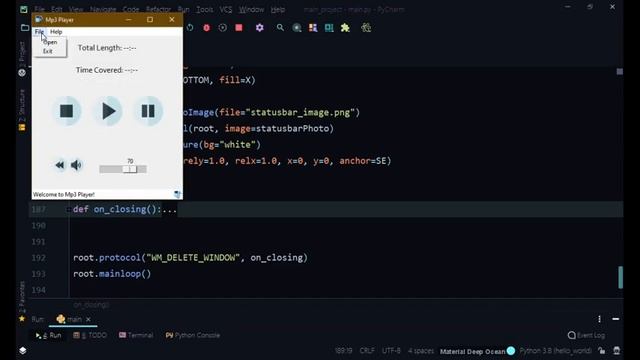Click the layers icon in status bar corner
This screenshot has height=360, width=640.
pos(23,351)
